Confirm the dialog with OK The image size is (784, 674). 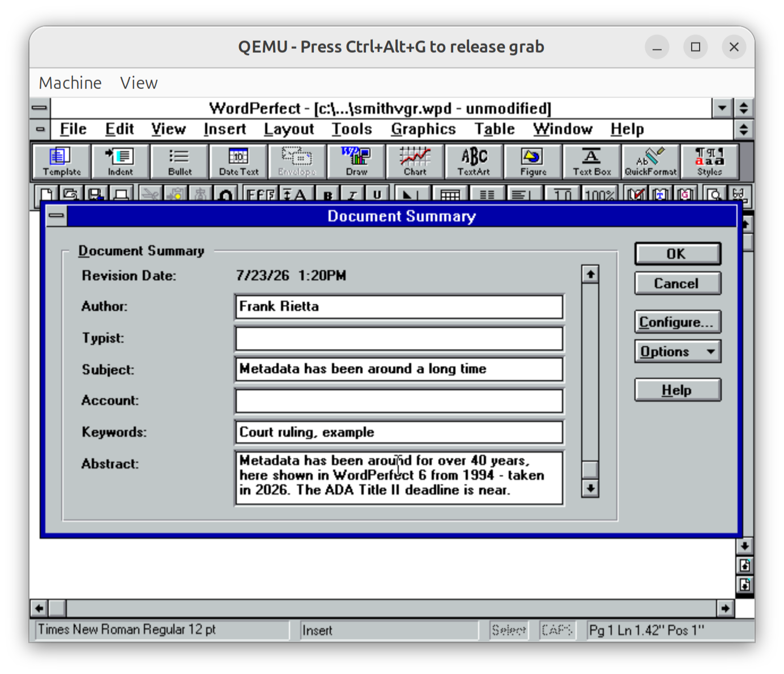678,254
